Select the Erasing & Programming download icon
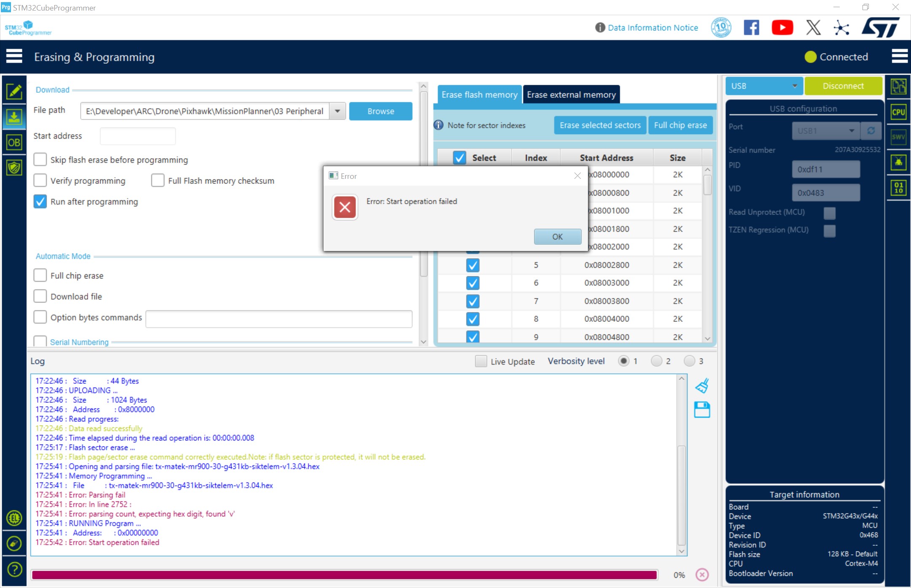 (14, 117)
